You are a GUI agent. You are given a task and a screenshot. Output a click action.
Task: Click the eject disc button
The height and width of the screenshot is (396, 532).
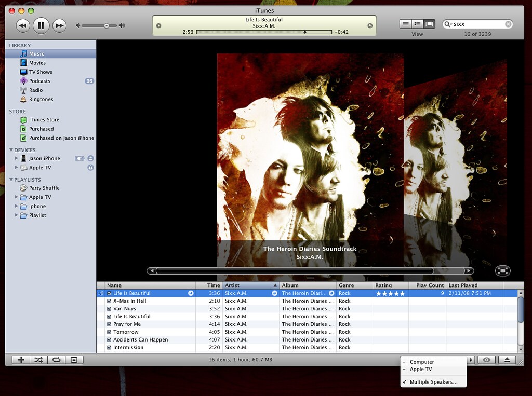pyautogui.click(x=507, y=360)
